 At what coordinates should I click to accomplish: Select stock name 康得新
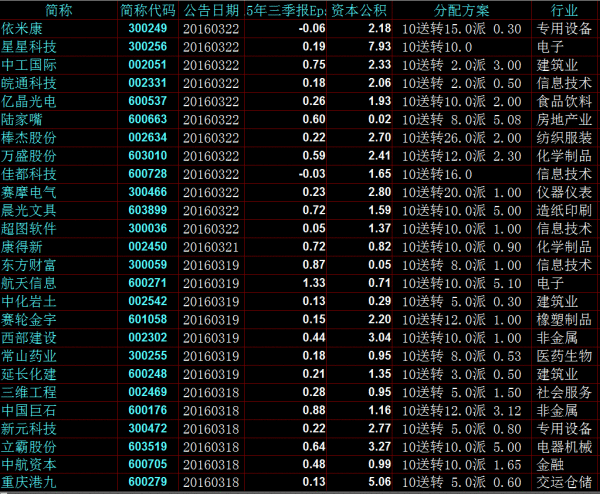(x=22, y=247)
